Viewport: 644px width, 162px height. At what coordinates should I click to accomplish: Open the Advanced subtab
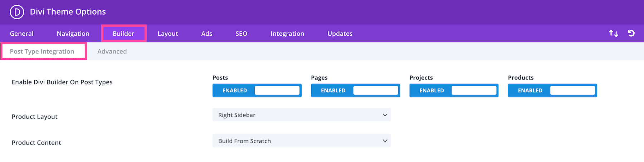point(112,51)
